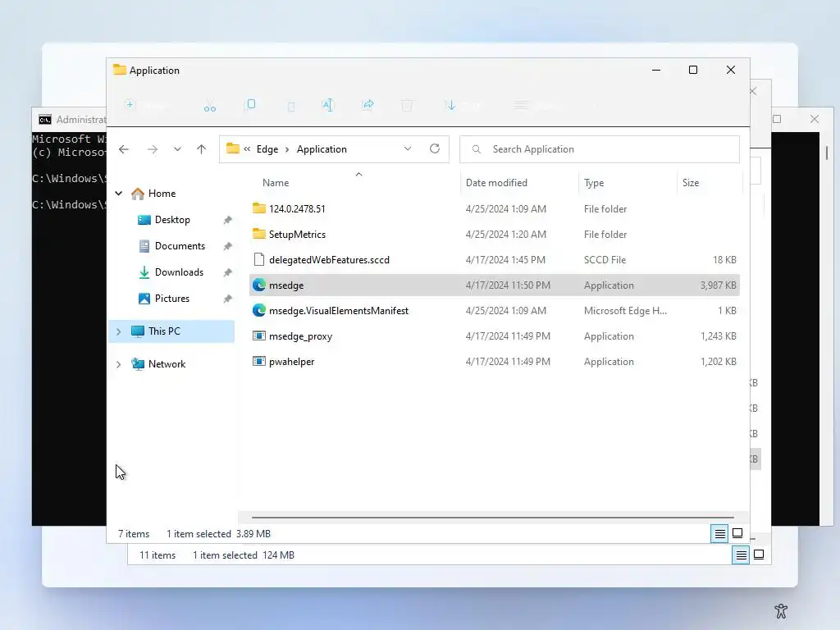Click the Share toolbar icon

click(x=368, y=105)
